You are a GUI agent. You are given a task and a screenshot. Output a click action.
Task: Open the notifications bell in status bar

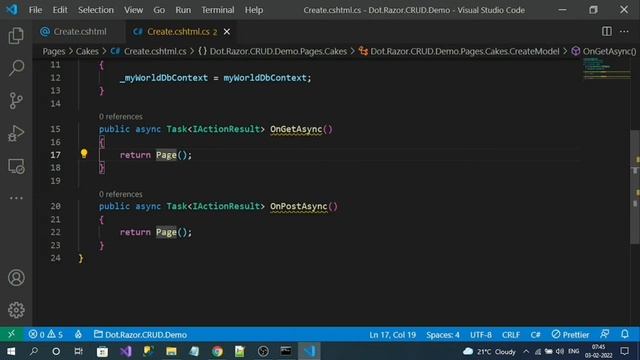(624, 334)
